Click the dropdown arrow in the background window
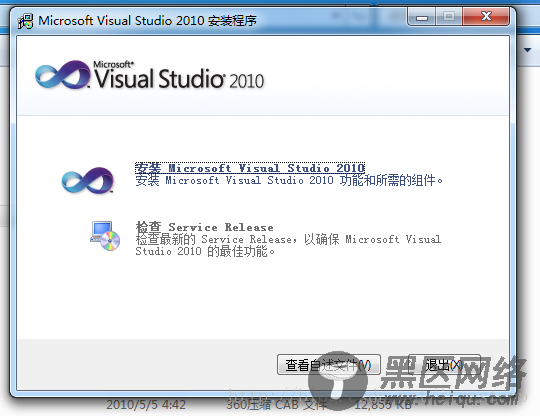This screenshot has height=416, width=540. tap(527, 50)
